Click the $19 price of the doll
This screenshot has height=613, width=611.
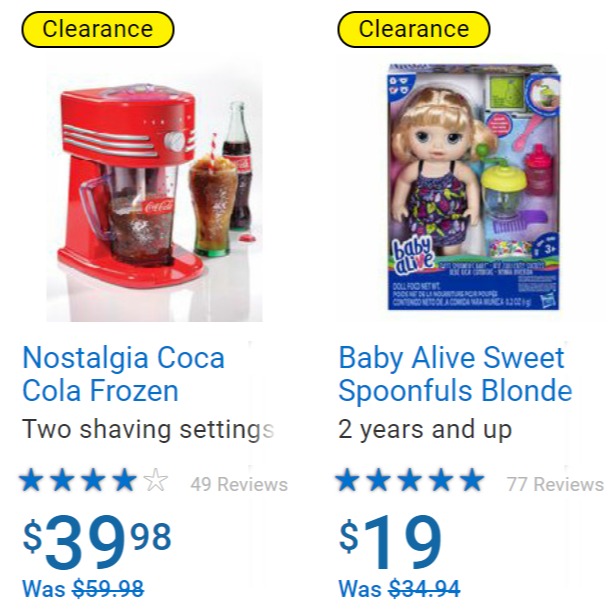coord(391,541)
